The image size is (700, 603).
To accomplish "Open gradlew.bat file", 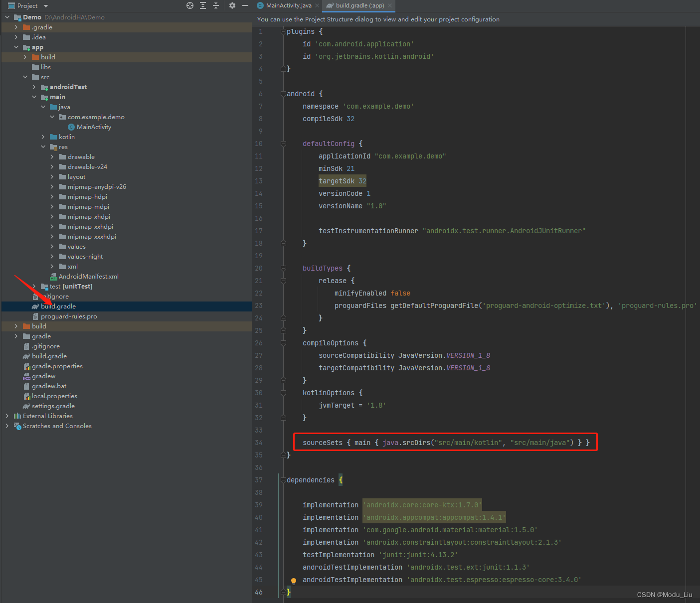I will pyautogui.click(x=49, y=386).
